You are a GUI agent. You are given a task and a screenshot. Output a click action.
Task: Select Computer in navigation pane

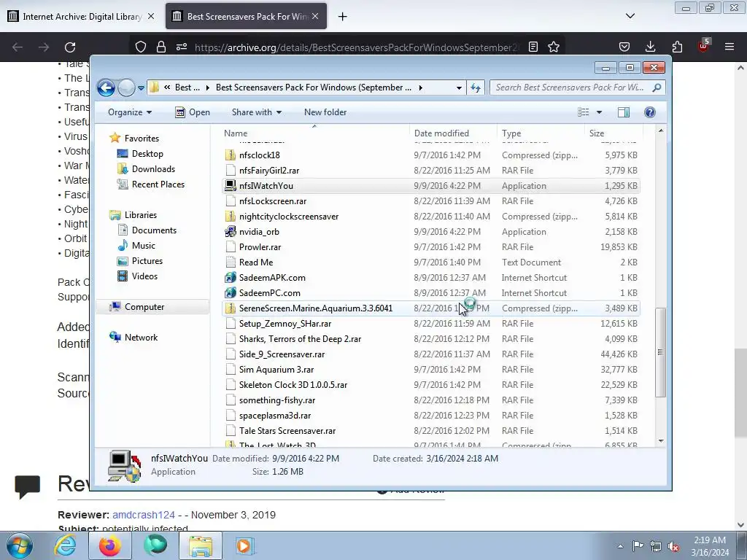(x=144, y=307)
